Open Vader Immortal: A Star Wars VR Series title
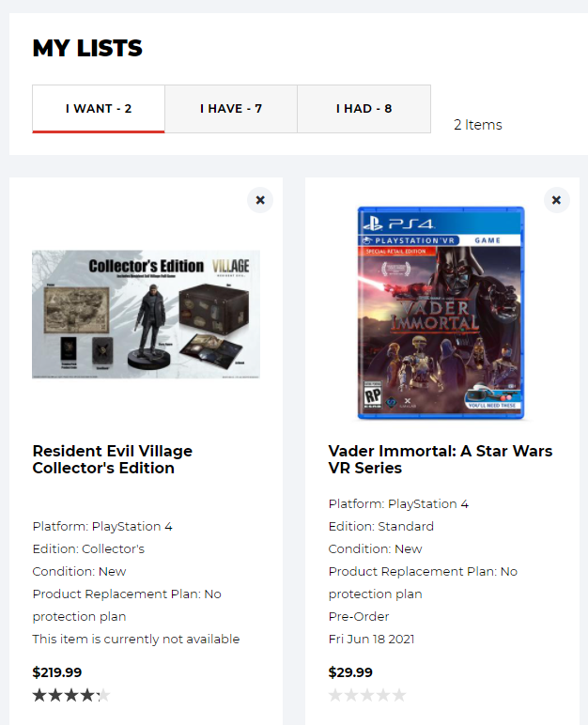Viewport: 588px width, 725px height. pos(440,459)
